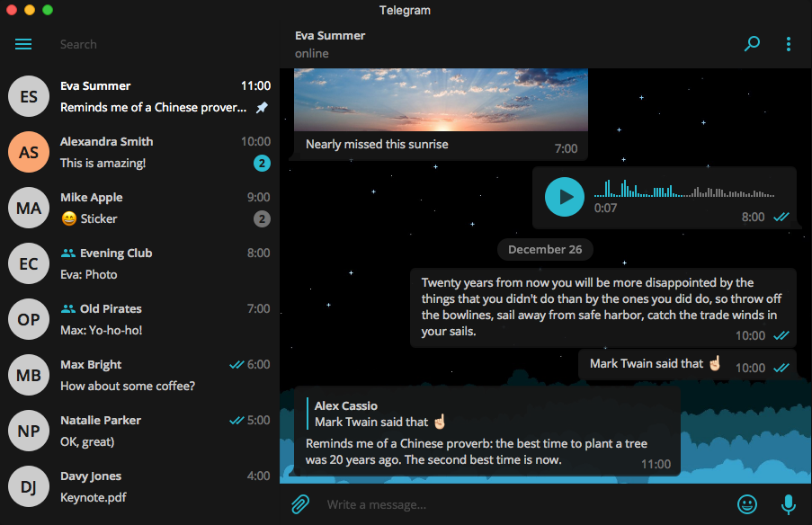Open the Old Pirates group chat
Viewport: 812px width, 525px height.
(139, 319)
